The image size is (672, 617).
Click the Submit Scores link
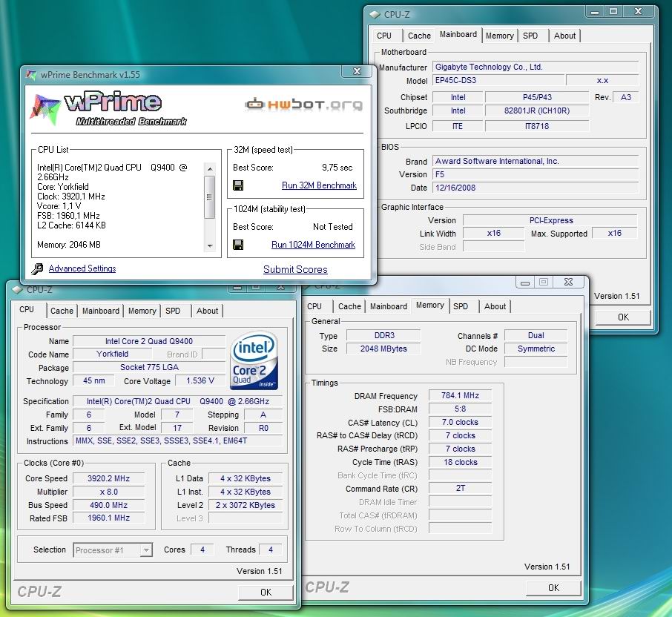(x=295, y=269)
